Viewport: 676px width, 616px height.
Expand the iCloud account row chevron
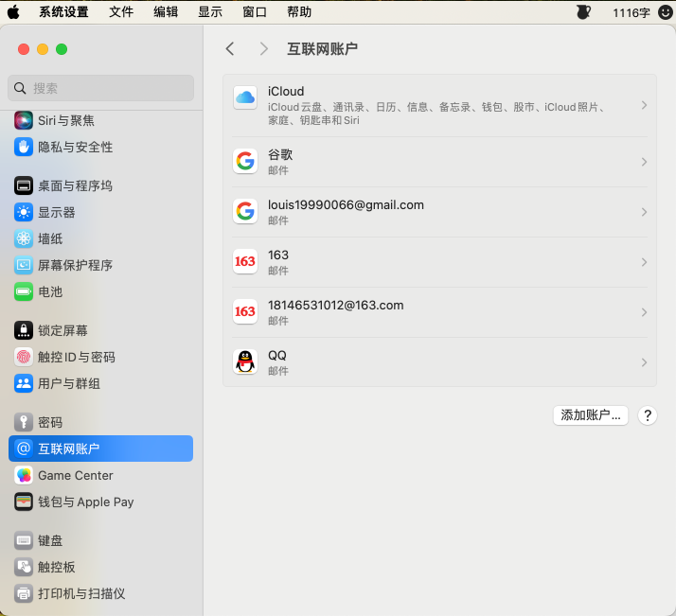[x=644, y=105]
